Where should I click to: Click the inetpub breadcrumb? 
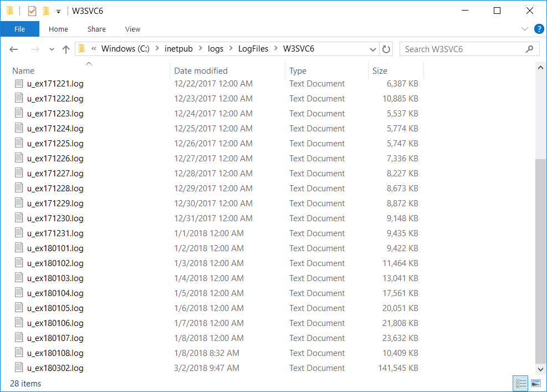178,49
